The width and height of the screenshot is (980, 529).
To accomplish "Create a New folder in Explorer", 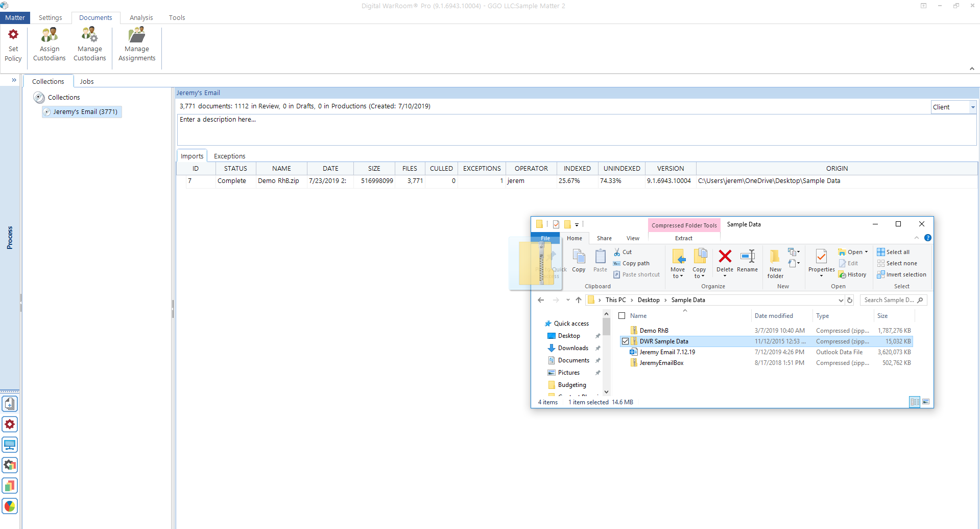I will click(775, 264).
